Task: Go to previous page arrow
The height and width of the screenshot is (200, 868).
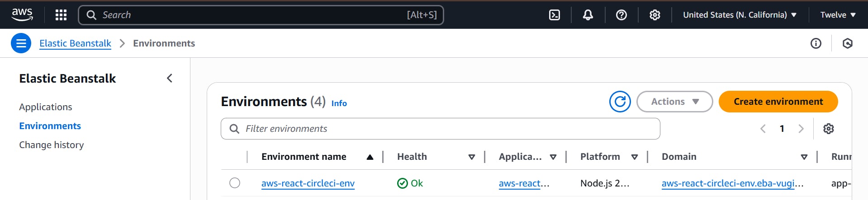Action: 763,129
